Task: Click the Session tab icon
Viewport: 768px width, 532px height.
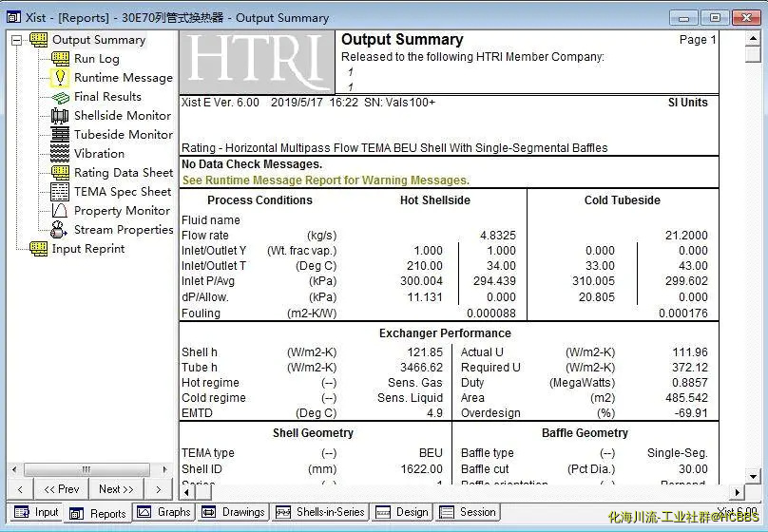Action: click(x=447, y=512)
